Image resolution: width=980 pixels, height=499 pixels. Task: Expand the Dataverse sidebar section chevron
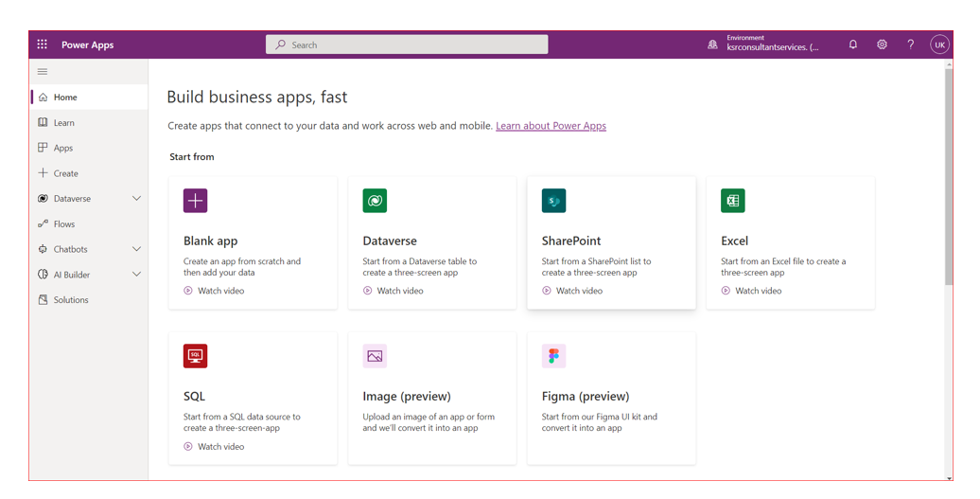pos(136,198)
